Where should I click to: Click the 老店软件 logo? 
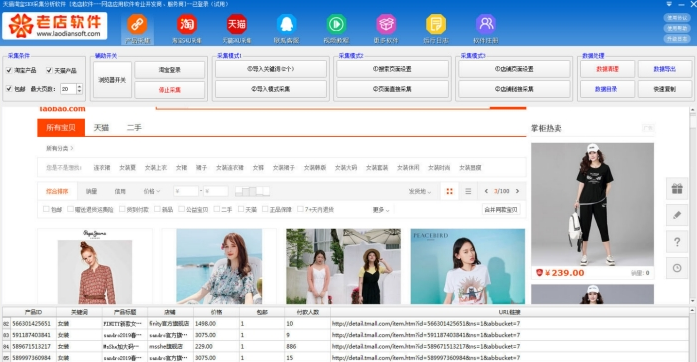pos(55,26)
